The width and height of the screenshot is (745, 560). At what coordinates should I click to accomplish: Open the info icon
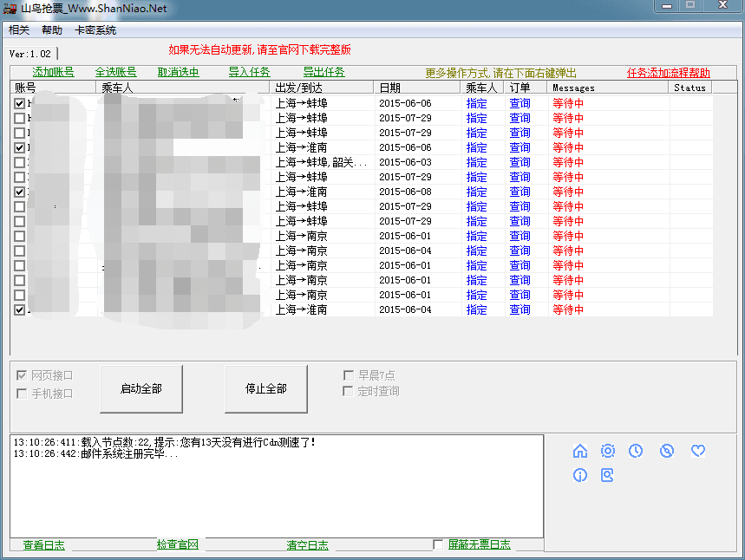pyautogui.click(x=580, y=475)
